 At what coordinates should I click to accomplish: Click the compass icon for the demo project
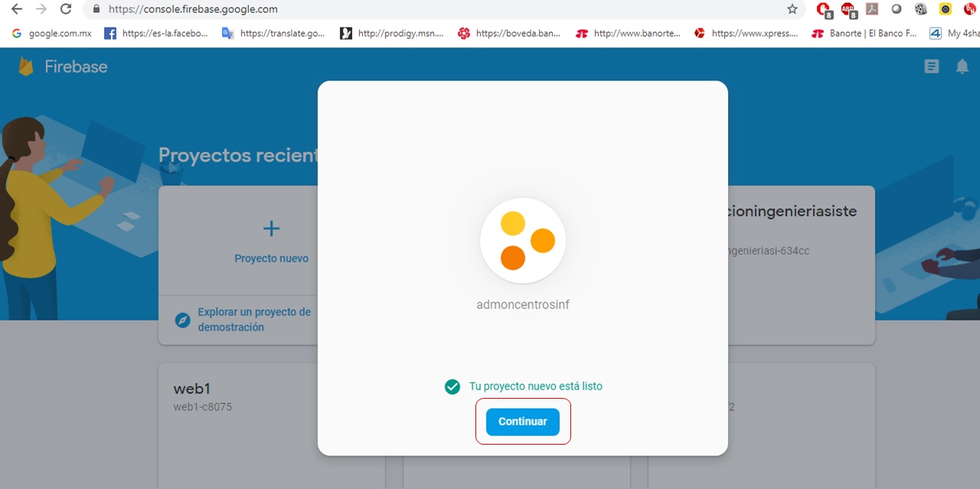pyautogui.click(x=182, y=320)
